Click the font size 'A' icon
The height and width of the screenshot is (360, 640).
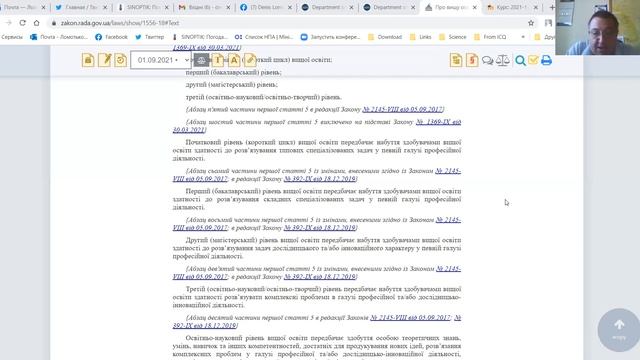pyautogui.click(x=234, y=60)
